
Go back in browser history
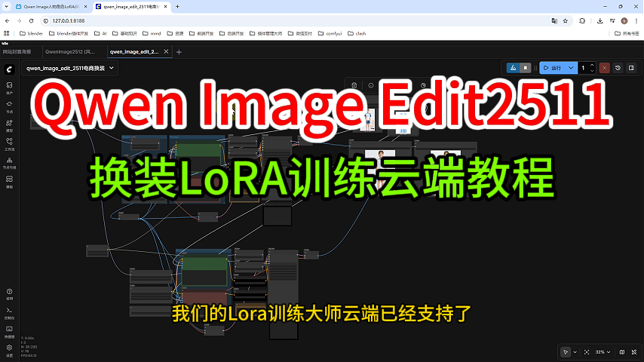pyautogui.click(x=8, y=21)
